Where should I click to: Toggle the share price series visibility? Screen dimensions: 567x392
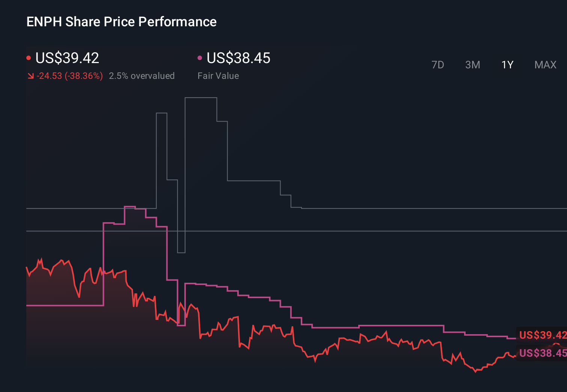(67, 57)
